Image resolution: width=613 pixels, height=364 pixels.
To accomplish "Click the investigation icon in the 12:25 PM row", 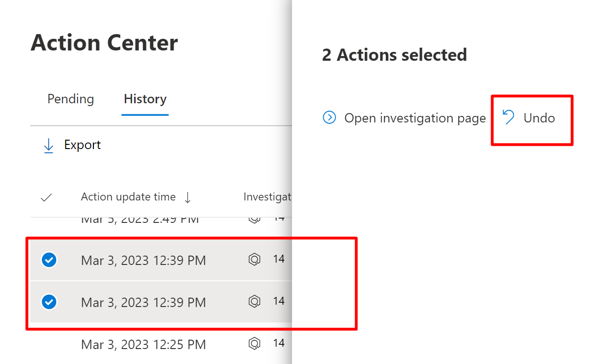I will pos(254,343).
